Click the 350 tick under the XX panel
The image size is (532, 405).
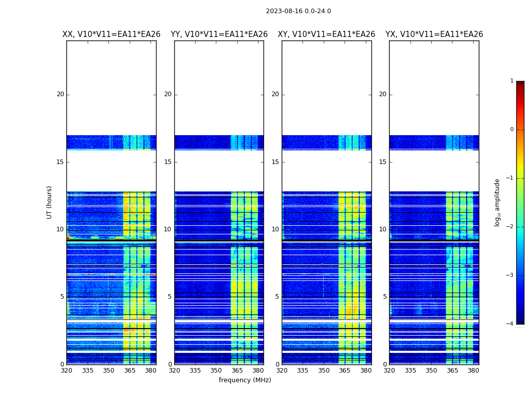pos(108,371)
